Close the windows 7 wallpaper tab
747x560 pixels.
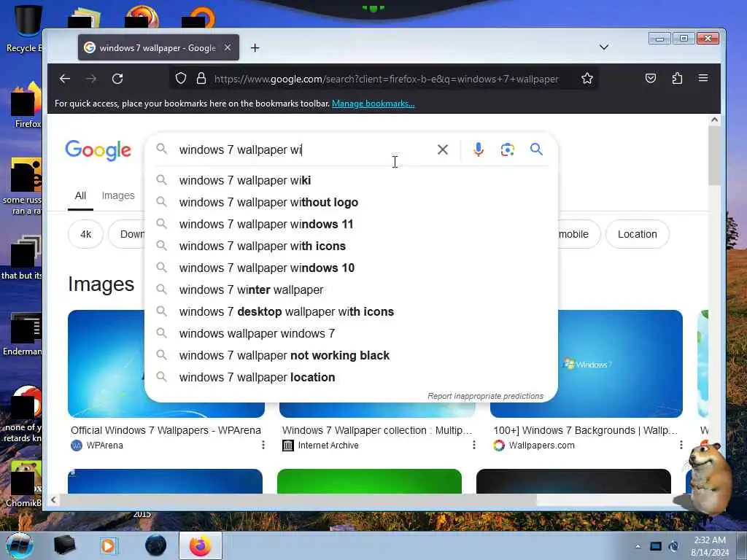coord(228,47)
